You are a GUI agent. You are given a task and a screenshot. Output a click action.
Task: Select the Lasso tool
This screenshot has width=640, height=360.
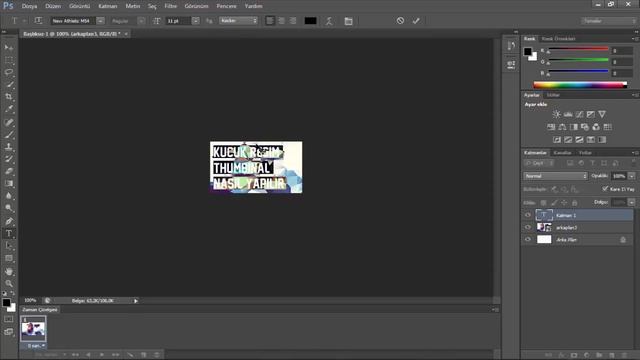(x=9, y=72)
